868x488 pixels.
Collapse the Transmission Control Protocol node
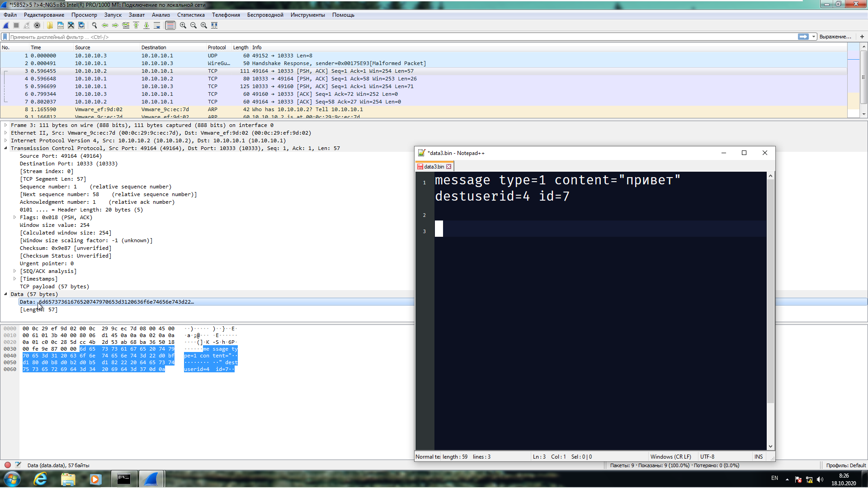pyautogui.click(x=5, y=148)
